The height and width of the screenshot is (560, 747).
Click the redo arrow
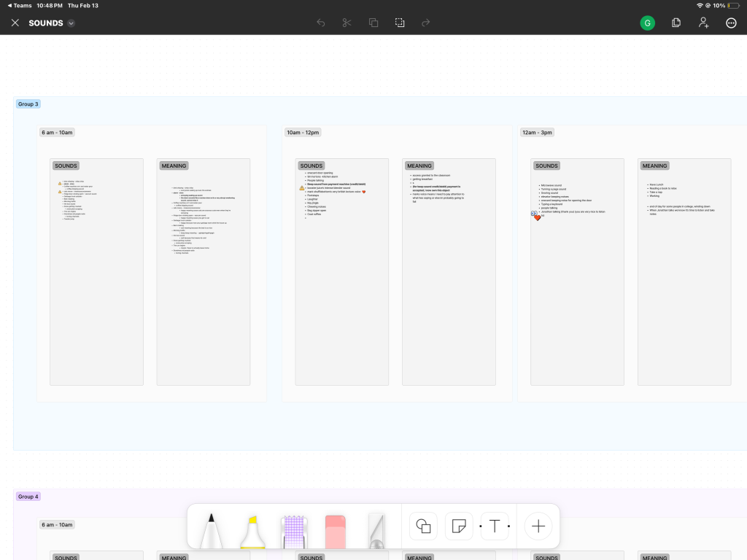[x=426, y=23]
